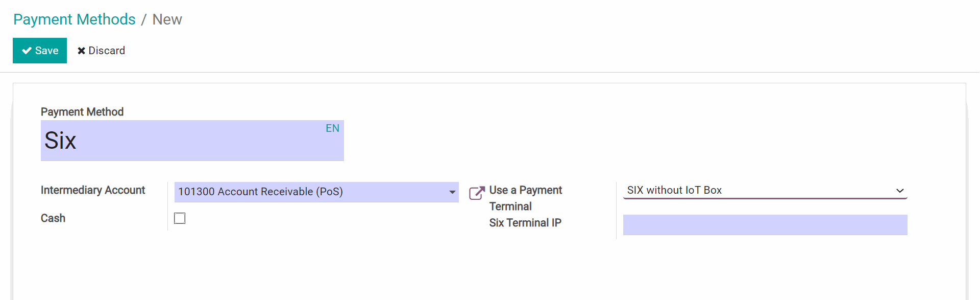The image size is (980, 300).
Task: Expand the Intermediary Account dropdown arrow
Action: tap(452, 192)
